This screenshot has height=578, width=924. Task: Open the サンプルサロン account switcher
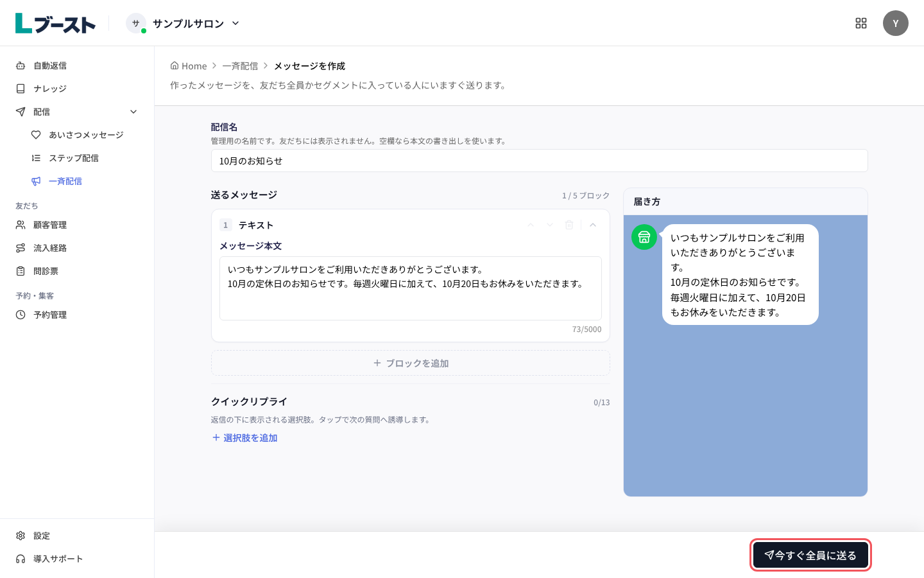pos(184,23)
